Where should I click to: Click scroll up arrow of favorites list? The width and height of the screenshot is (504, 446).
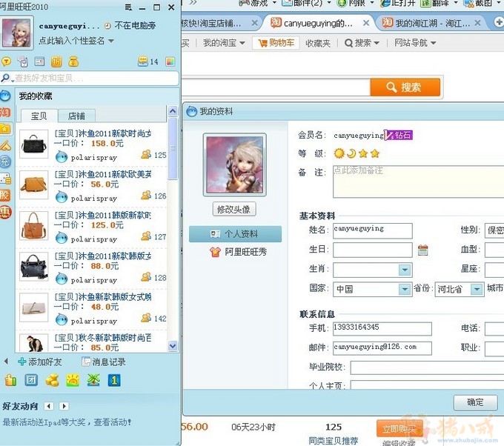click(x=173, y=111)
